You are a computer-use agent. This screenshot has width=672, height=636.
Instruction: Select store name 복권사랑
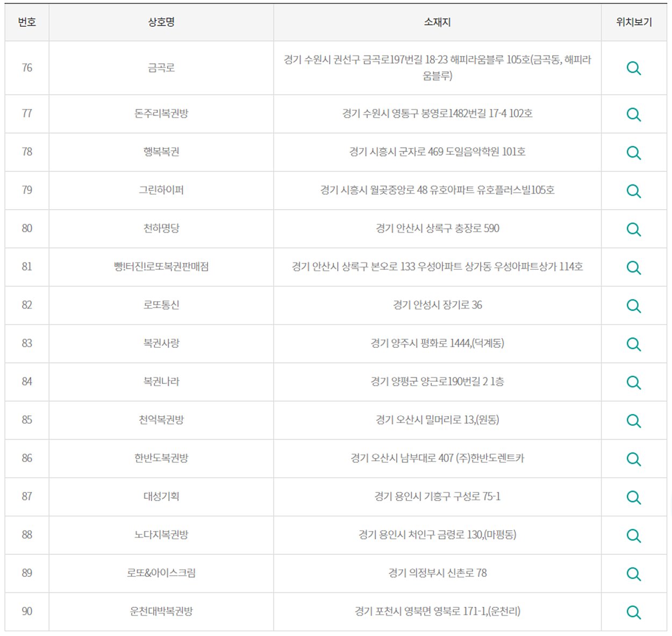(x=161, y=343)
